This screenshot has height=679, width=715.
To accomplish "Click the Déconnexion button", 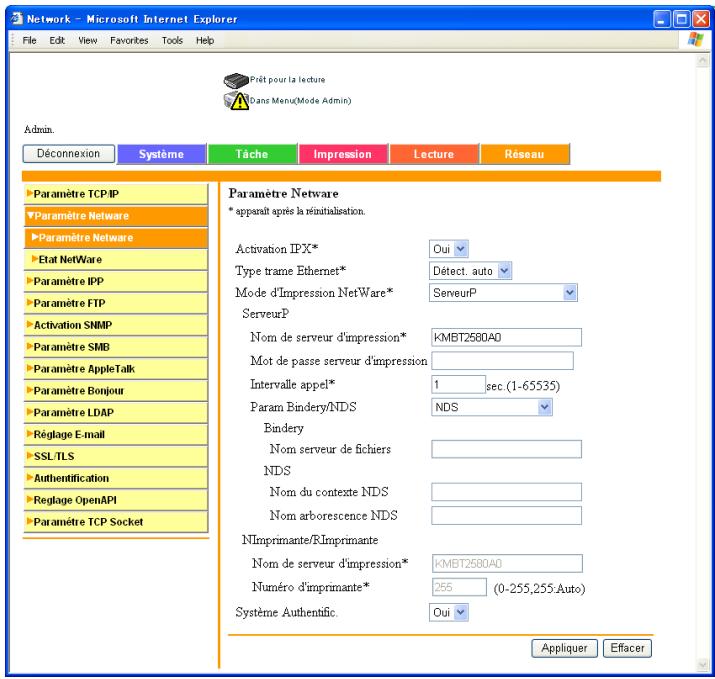I will tap(68, 154).
